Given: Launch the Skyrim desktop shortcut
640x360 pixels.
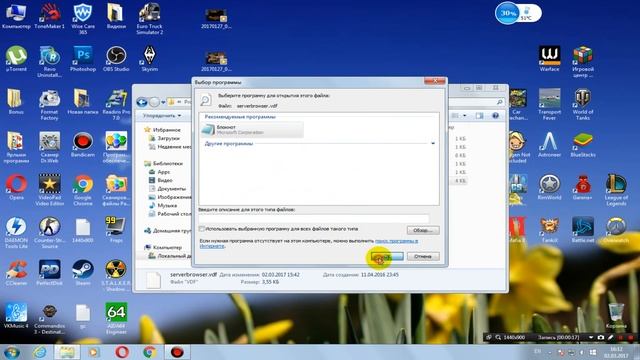Looking at the screenshot, I should 149,59.
